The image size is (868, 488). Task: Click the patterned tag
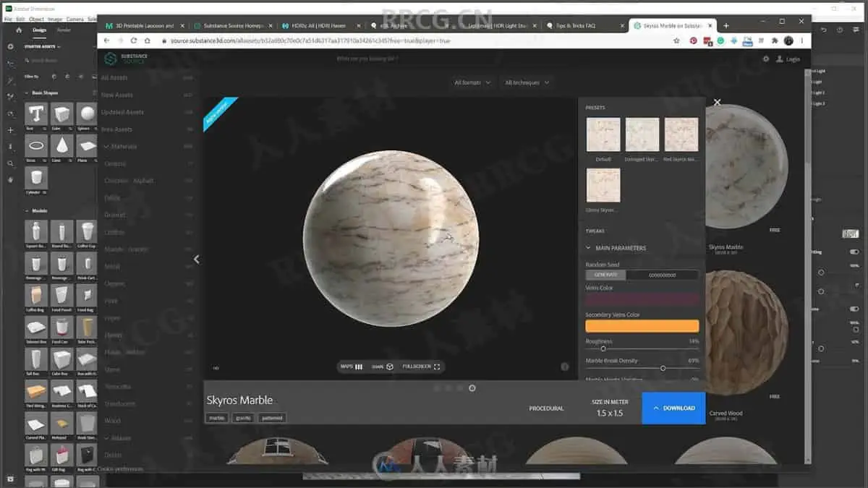pyautogui.click(x=272, y=418)
